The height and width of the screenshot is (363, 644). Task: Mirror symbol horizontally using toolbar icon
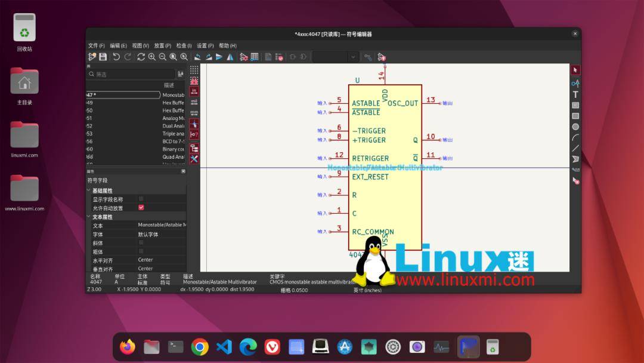pyautogui.click(x=230, y=57)
